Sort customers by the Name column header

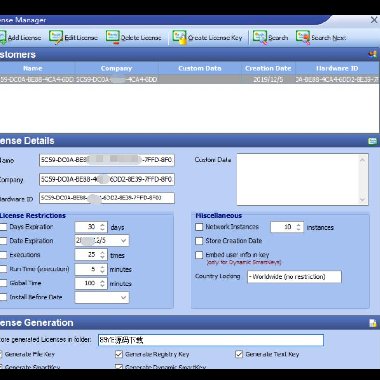pyautogui.click(x=37, y=68)
